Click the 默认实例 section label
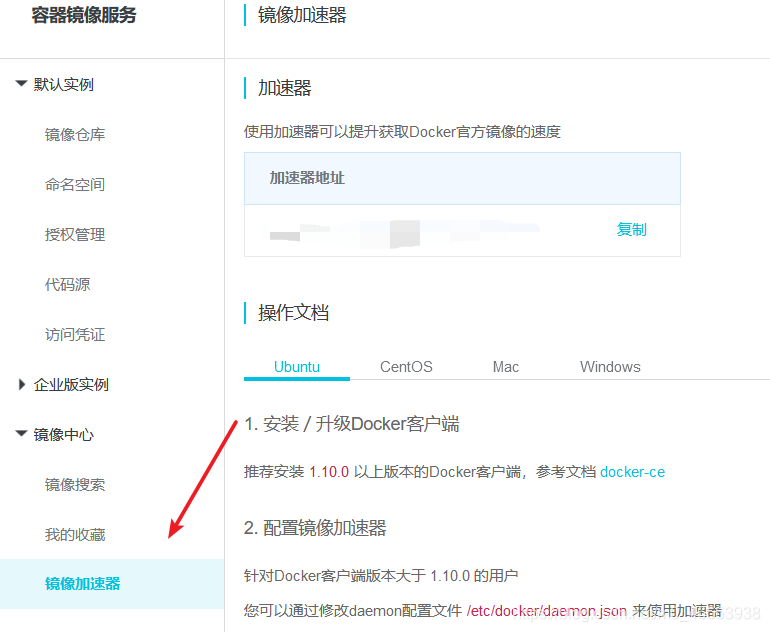This screenshot has height=632, width=770. click(64, 84)
